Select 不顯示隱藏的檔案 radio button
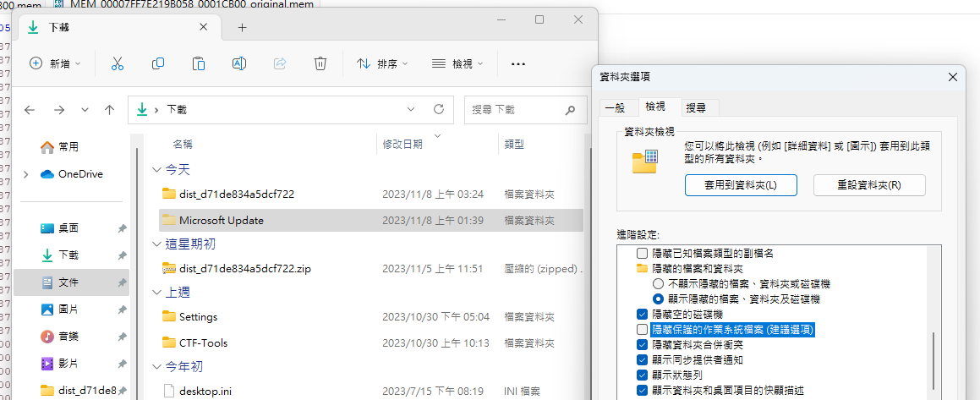 [658, 284]
